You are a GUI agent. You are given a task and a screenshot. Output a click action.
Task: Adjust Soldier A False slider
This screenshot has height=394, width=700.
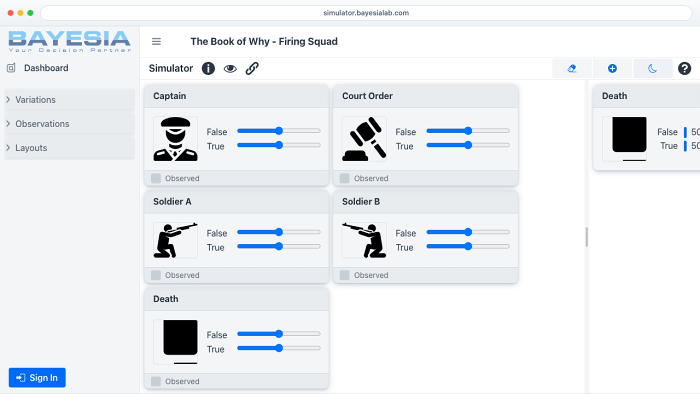pos(279,232)
